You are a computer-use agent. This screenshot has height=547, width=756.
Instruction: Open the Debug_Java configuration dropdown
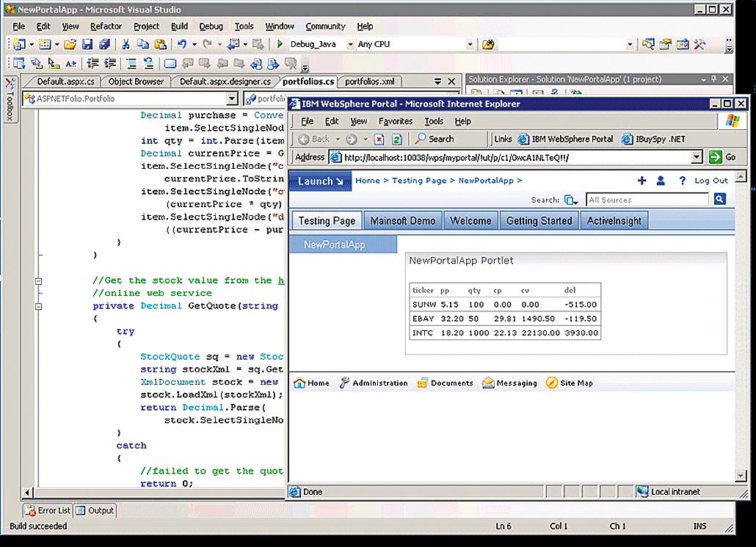point(350,45)
